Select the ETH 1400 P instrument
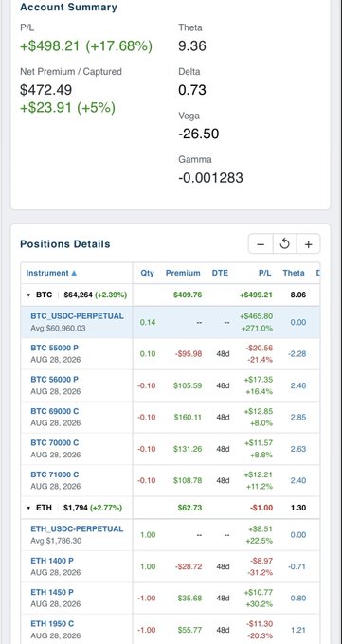This screenshot has height=644, width=342. coord(52,561)
